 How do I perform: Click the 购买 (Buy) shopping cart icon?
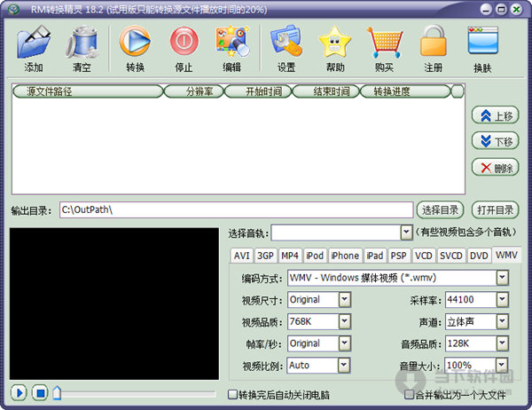(x=385, y=43)
